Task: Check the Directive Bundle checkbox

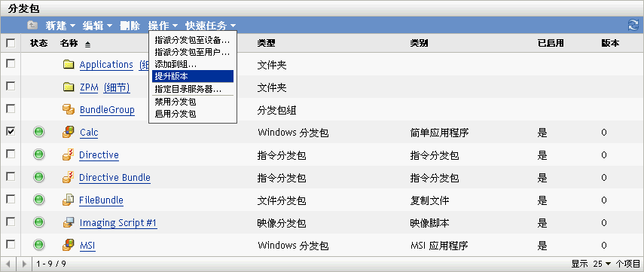Action: tap(11, 176)
